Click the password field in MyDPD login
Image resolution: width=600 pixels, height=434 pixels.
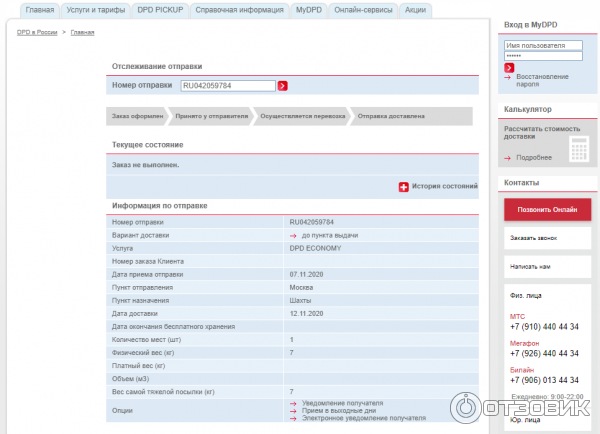coord(543,56)
